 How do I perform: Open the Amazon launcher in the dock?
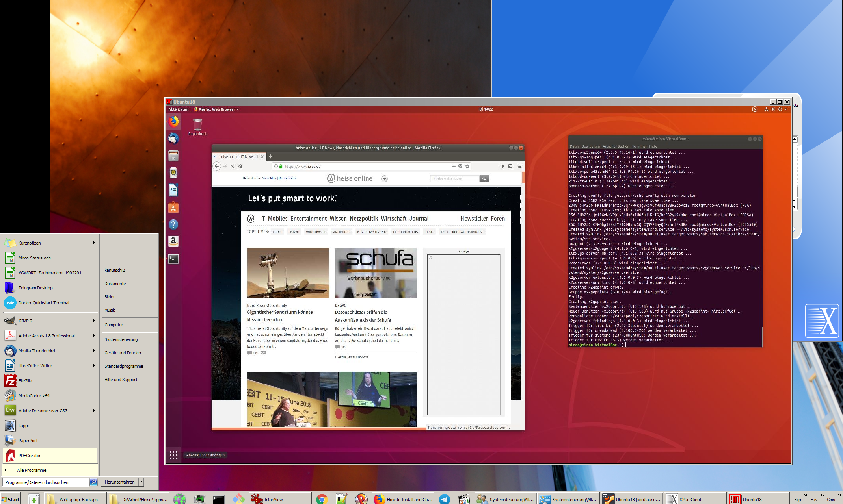point(173,241)
